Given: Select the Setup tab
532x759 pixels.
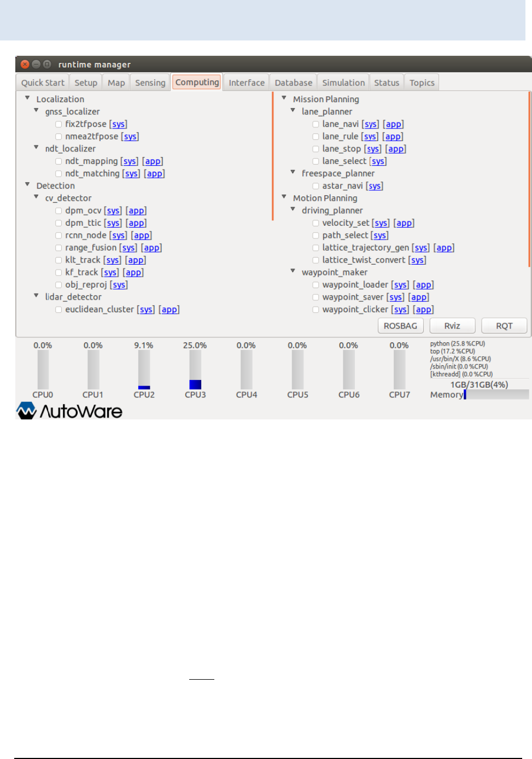Looking at the screenshot, I should tap(86, 82).
